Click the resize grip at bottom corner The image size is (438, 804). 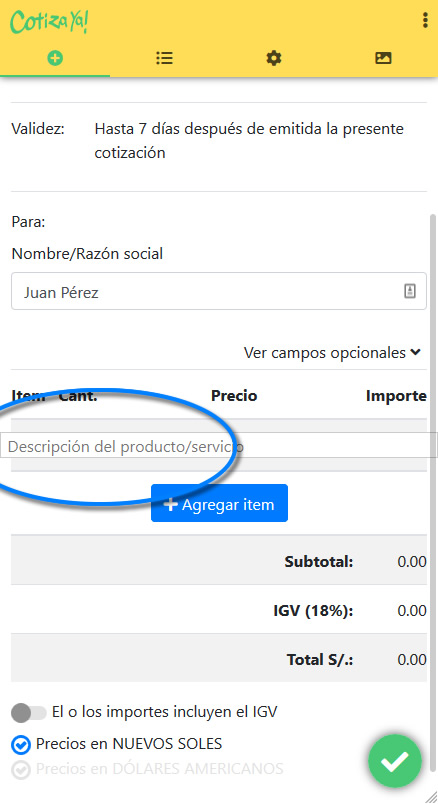(430, 796)
